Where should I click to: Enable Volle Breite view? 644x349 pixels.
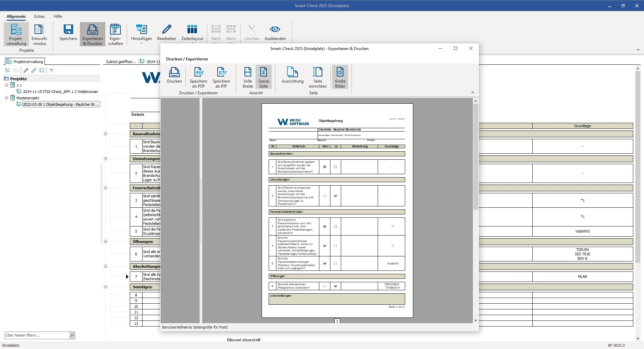[248, 77]
